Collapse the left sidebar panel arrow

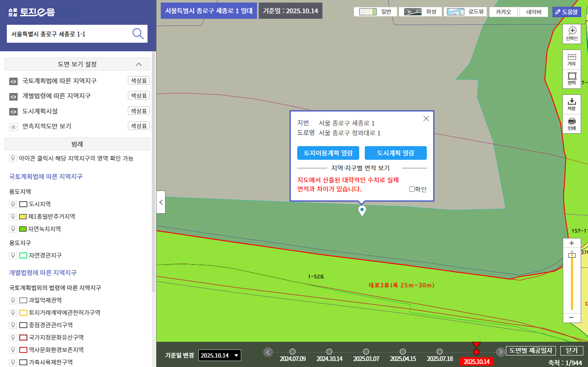click(161, 202)
